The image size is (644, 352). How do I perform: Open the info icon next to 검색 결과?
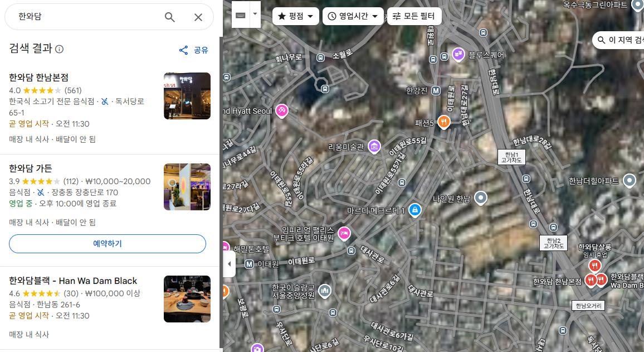tap(59, 49)
